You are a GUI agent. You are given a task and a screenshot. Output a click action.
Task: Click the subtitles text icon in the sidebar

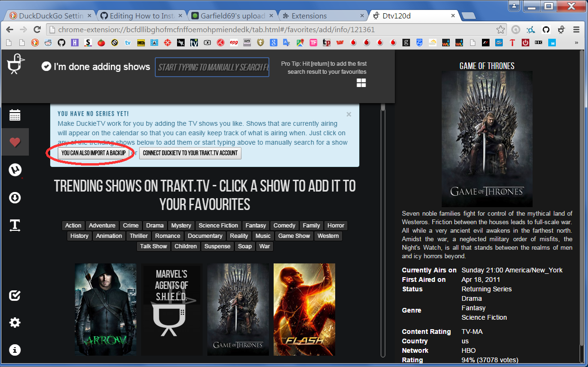pyautogui.click(x=15, y=226)
